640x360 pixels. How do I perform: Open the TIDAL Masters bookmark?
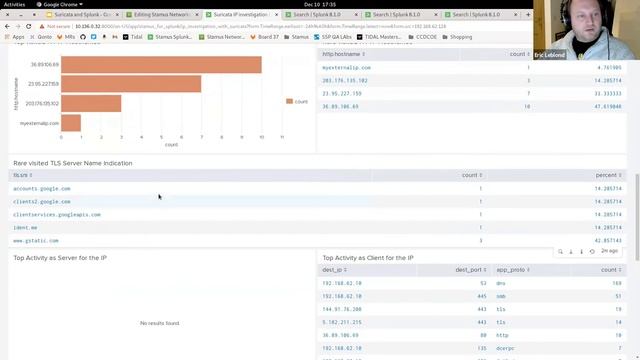(x=379, y=37)
